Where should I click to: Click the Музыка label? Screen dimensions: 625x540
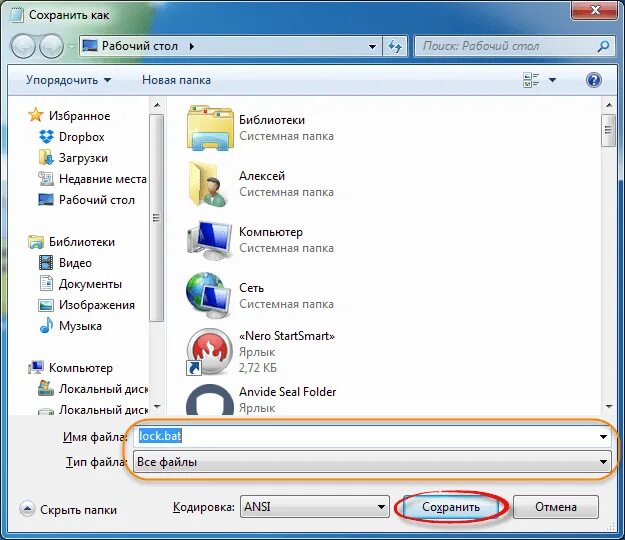coord(80,326)
